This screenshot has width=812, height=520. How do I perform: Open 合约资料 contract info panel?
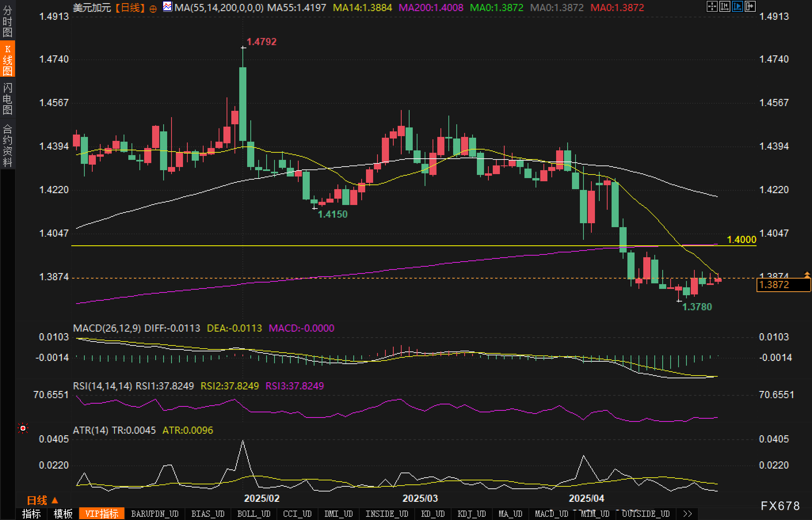7,145
